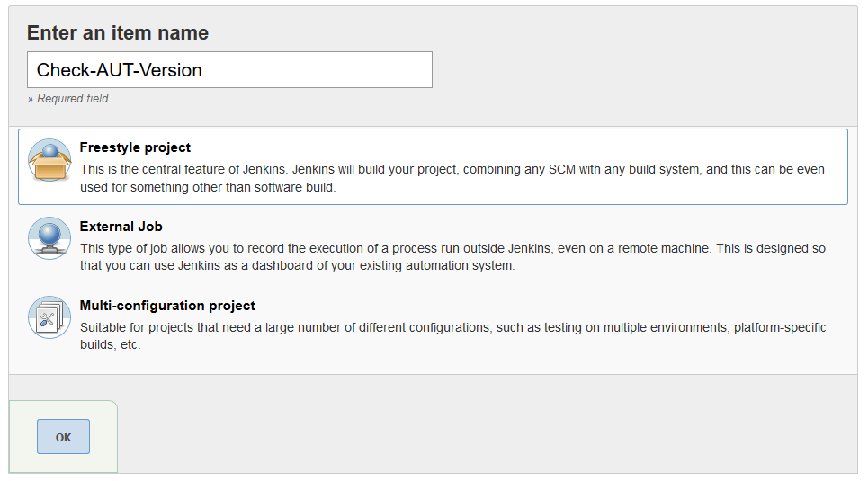
Task: Select the Multi-configuration project title
Action: coord(167,306)
